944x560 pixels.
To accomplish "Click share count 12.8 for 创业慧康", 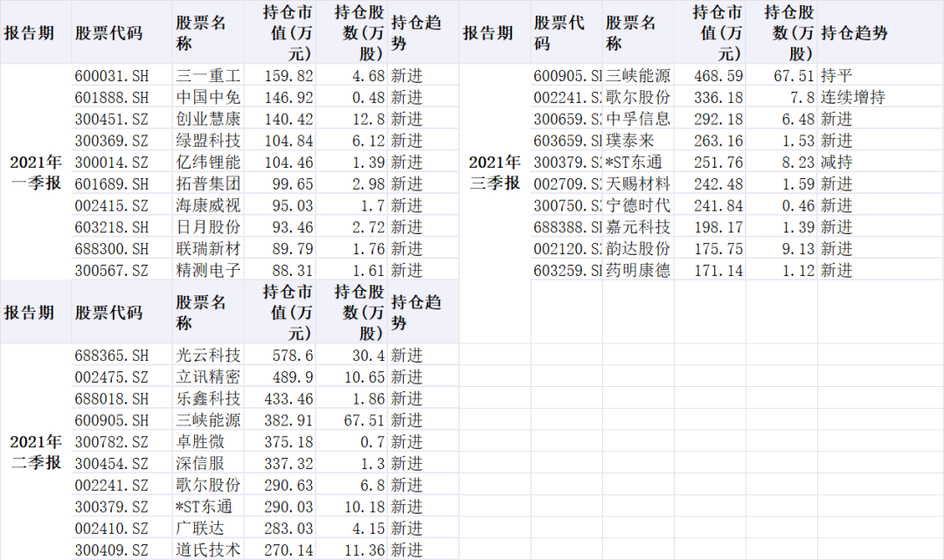I will tap(369, 119).
